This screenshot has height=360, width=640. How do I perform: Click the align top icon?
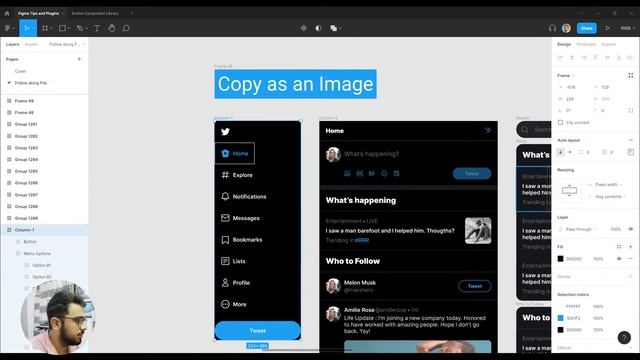coord(596,58)
